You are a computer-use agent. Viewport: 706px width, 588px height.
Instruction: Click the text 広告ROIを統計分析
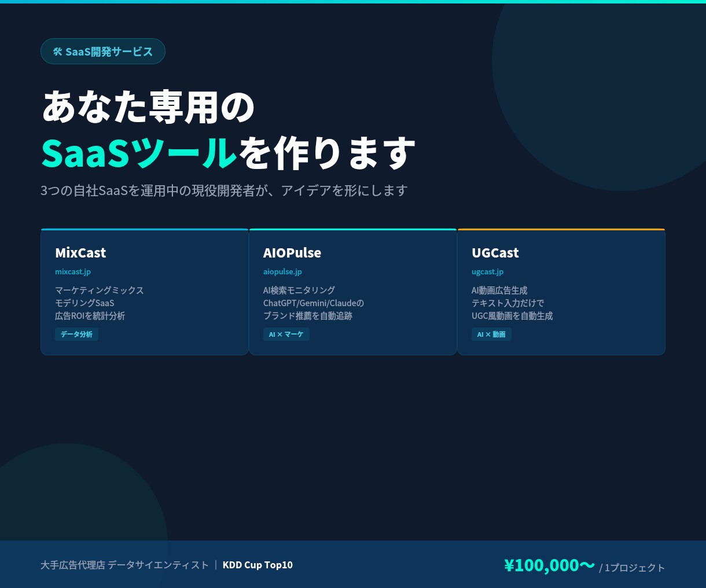pos(90,315)
